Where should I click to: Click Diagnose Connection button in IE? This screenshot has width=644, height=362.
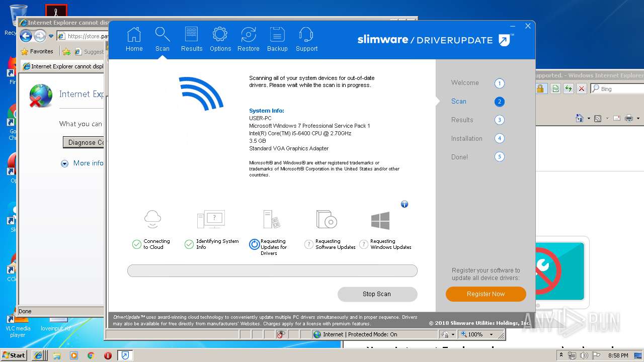coord(84,142)
